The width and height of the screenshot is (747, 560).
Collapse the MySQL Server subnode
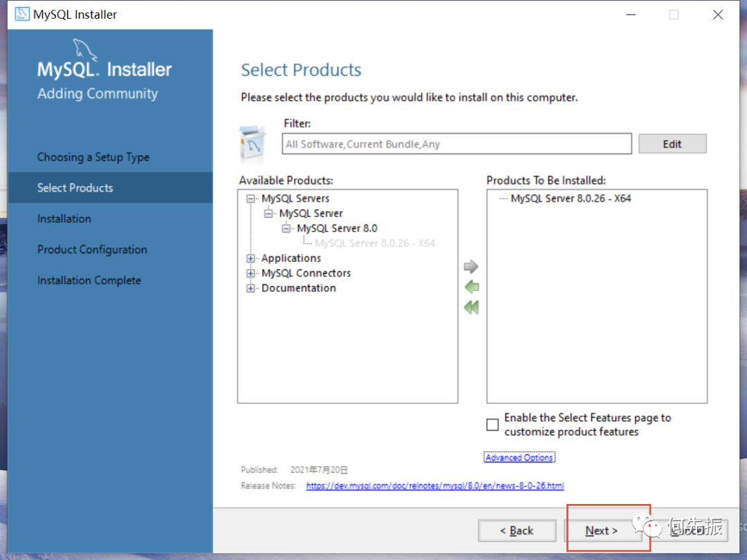coord(268,214)
